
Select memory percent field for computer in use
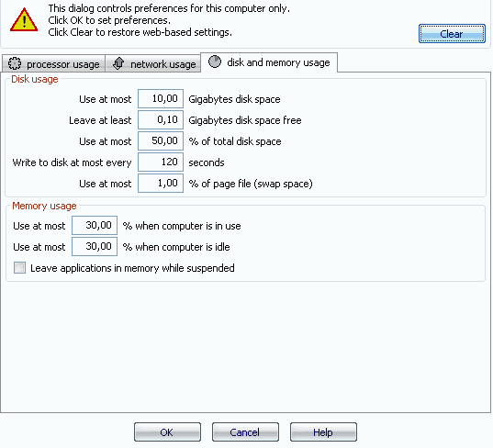pos(95,225)
